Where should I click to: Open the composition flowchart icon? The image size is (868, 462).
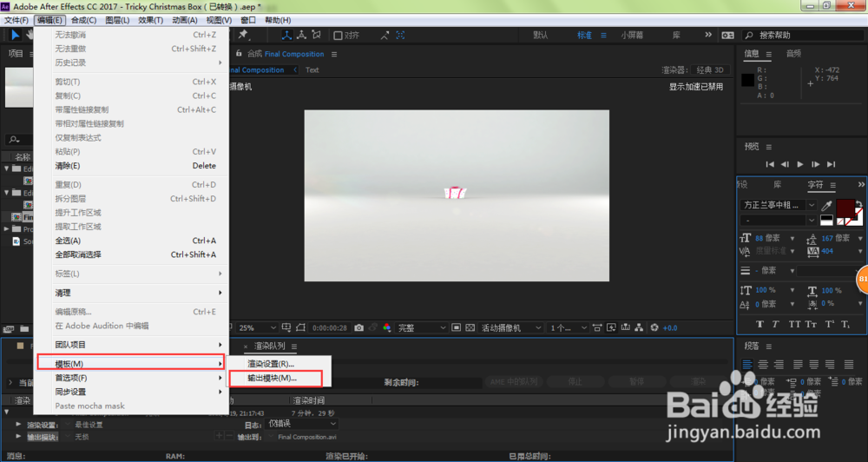coord(640,328)
